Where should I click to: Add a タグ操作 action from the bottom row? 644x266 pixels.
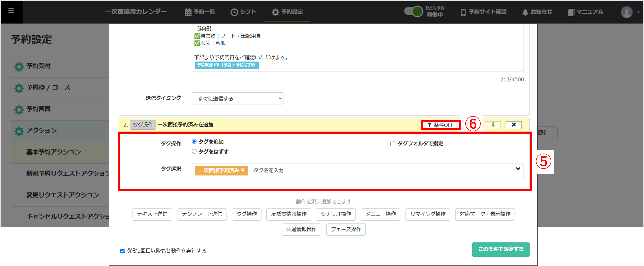click(246, 214)
